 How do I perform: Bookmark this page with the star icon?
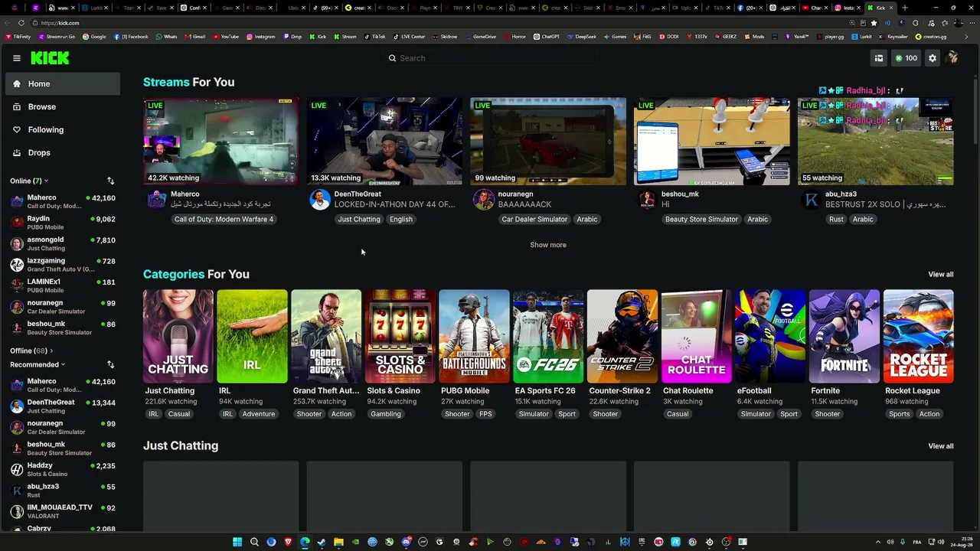coord(874,23)
